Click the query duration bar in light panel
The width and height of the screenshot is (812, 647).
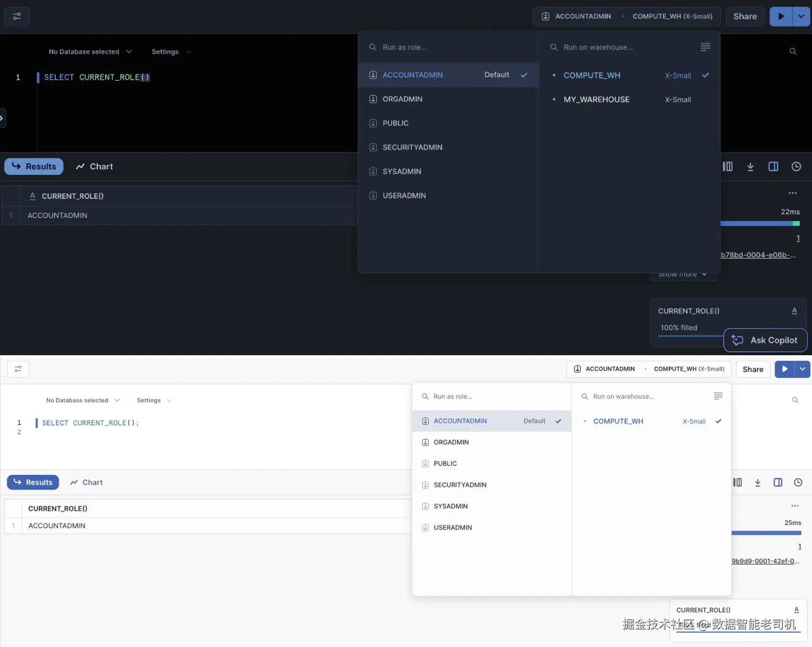[766, 533]
